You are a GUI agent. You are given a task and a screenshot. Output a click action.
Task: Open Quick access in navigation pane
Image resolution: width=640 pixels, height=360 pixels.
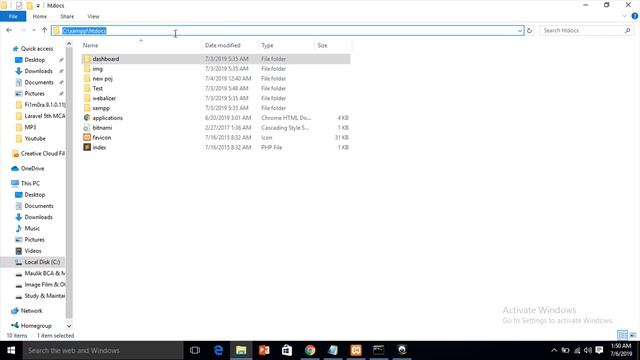coord(37,49)
